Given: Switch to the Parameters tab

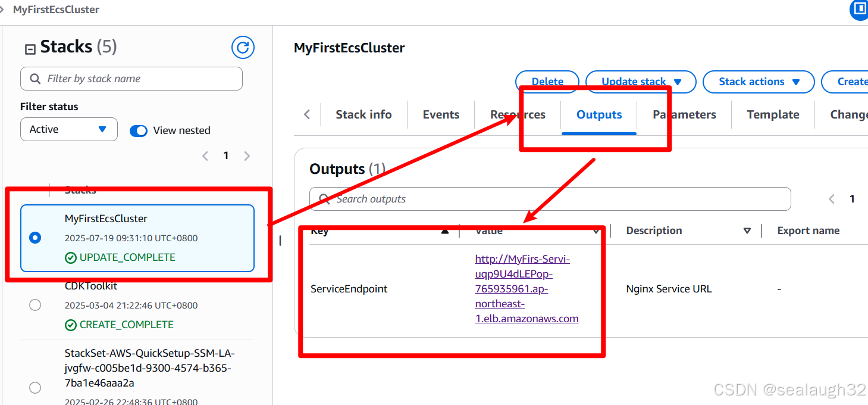Looking at the screenshot, I should point(684,114).
